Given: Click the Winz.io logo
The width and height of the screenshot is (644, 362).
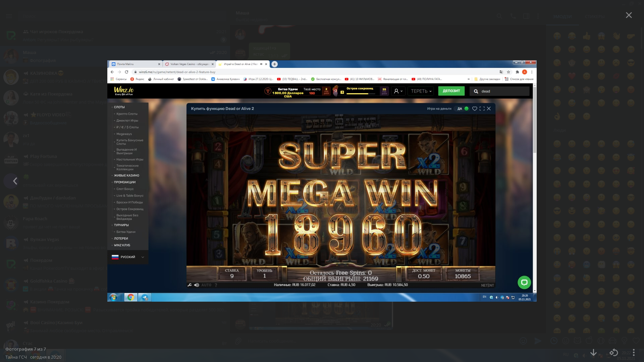Looking at the screenshot, I should 124,90.
